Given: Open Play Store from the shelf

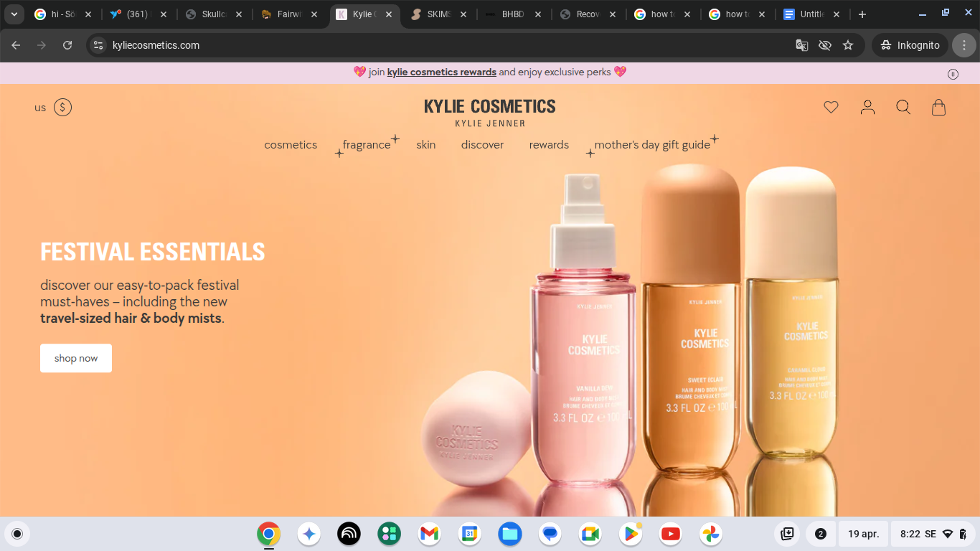Looking at the screenshot, I should pos(631,534).
